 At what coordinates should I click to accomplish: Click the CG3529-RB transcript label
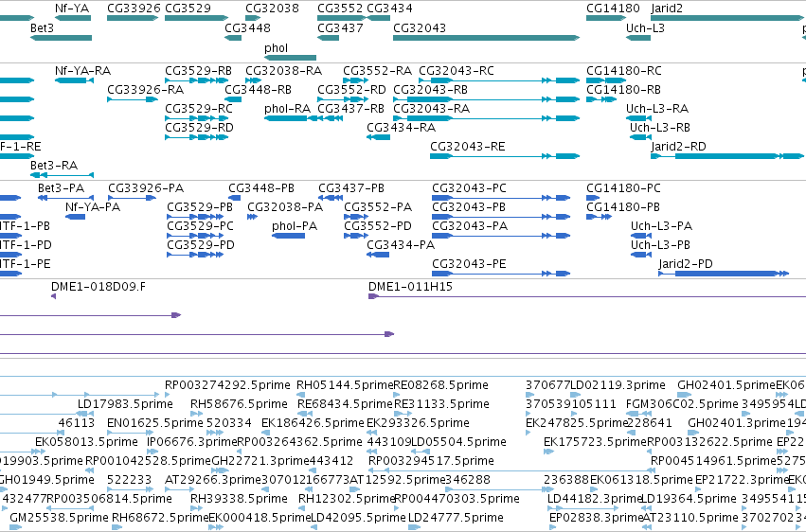(x=198, y=70)
